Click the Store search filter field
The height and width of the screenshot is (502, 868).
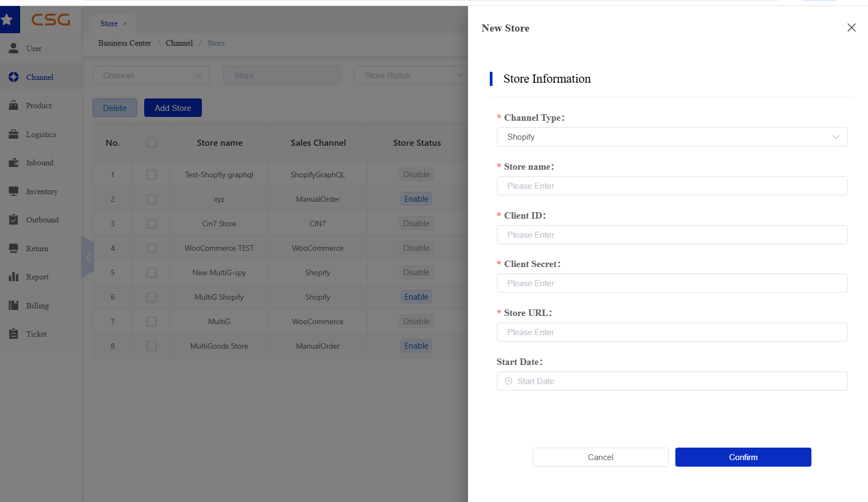[x=282, y=76]
